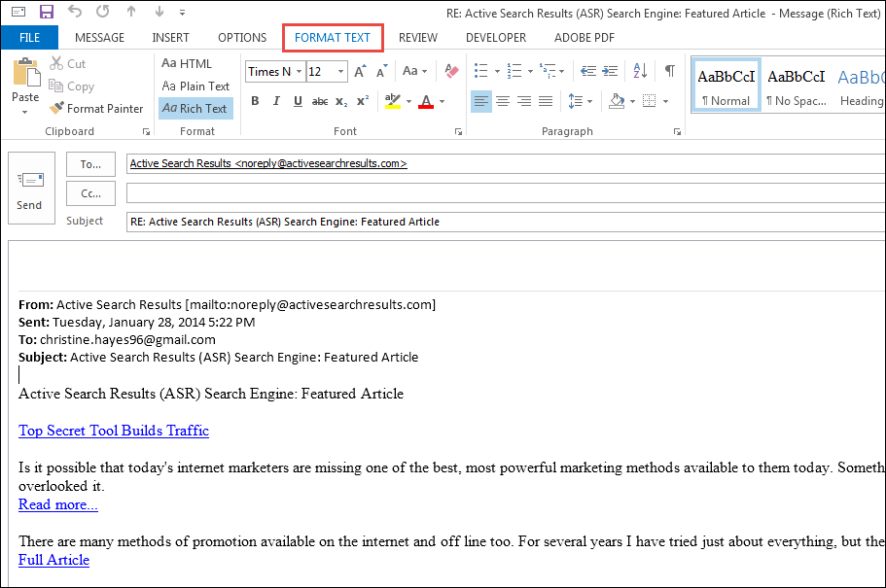Toggle italic formatting
Image resolution: width=886 pixels, height=588 pixels.
pos(276,101)
